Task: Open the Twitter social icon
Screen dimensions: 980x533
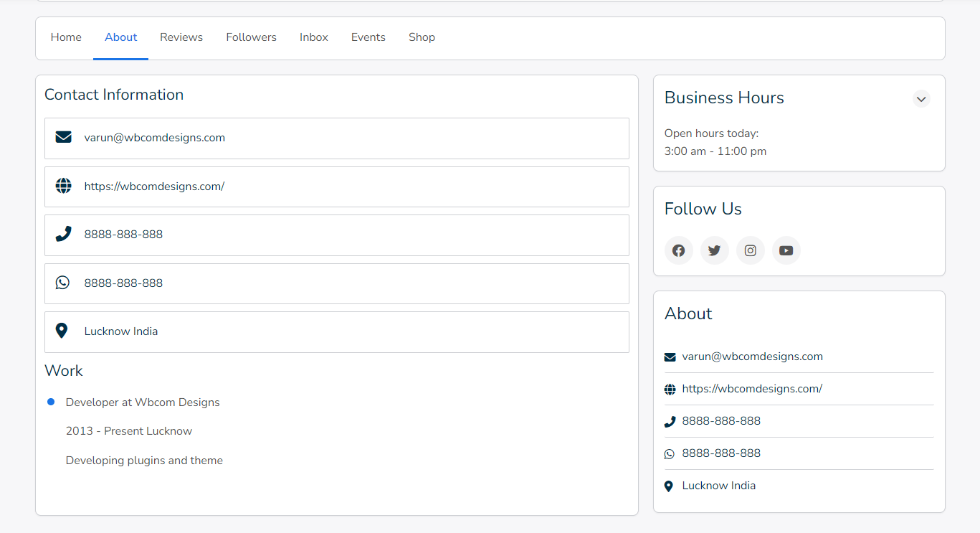Action: click(714, 250)
